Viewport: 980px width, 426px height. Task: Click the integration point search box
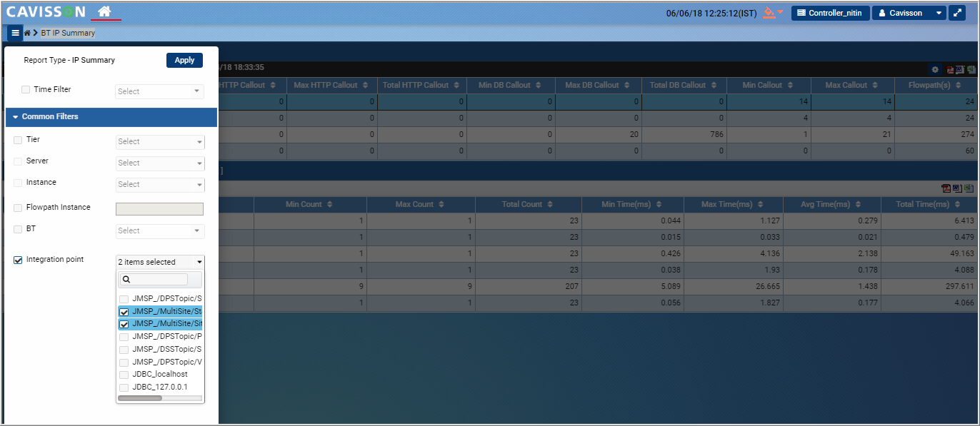153,280
